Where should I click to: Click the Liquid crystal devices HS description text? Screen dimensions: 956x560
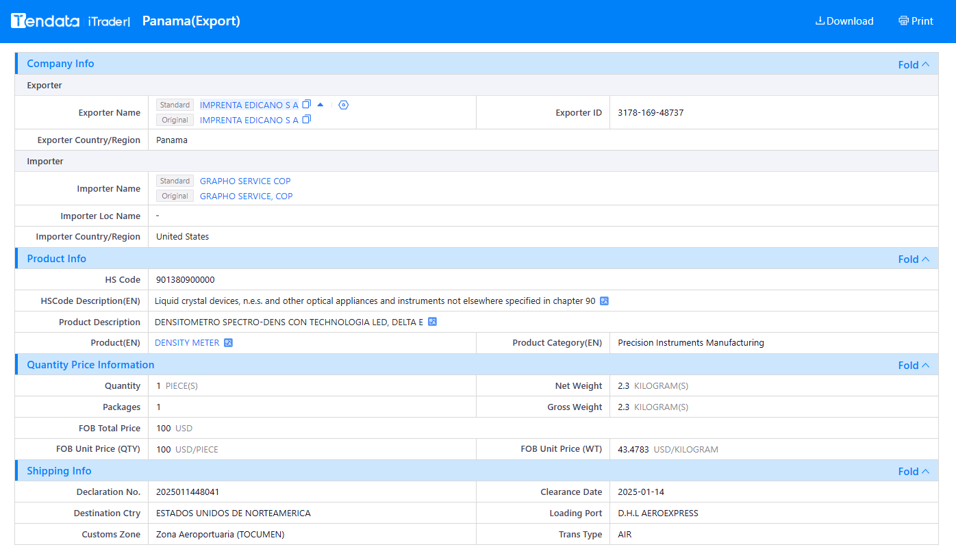pos(375,301)
